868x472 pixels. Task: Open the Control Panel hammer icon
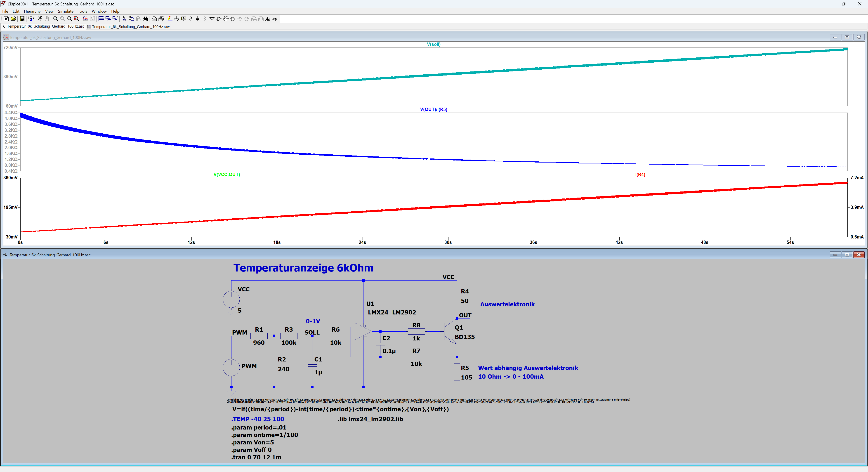click(x=31, y=19)
